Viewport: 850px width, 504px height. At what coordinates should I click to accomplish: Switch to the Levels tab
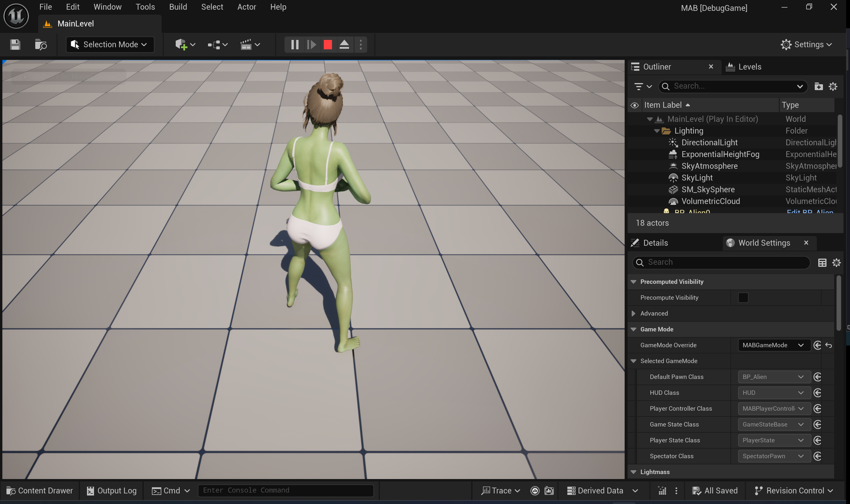pos(744,67)
